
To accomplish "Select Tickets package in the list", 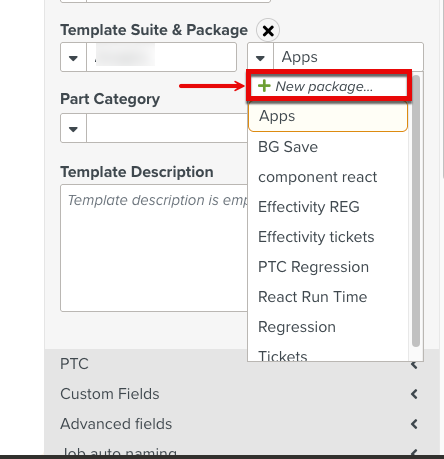I will 328,353.
